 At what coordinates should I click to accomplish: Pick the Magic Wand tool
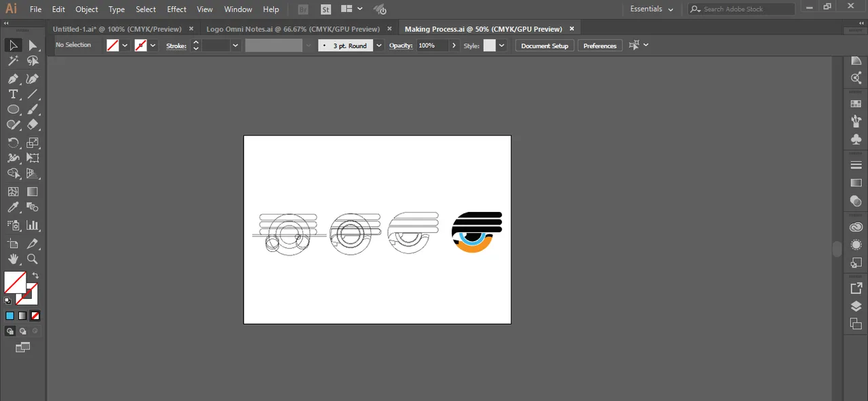pyautogui.click(x=13, y=62)
